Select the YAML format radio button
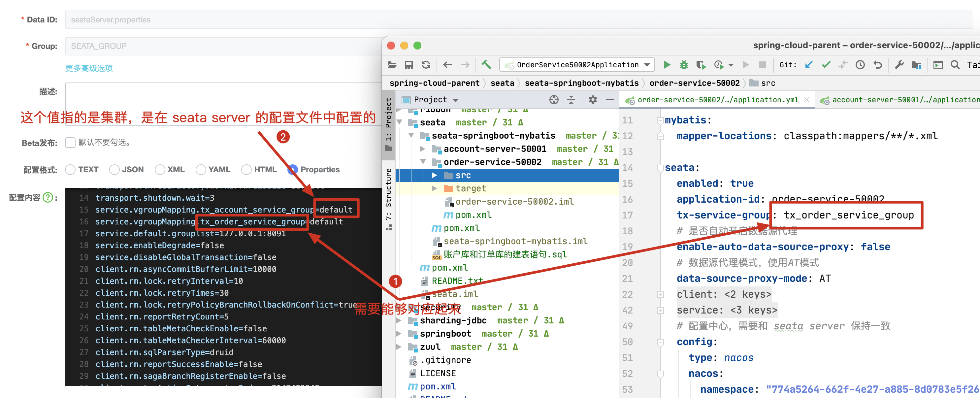Screen dimensions: 980x398 click(x=201, y=170)
